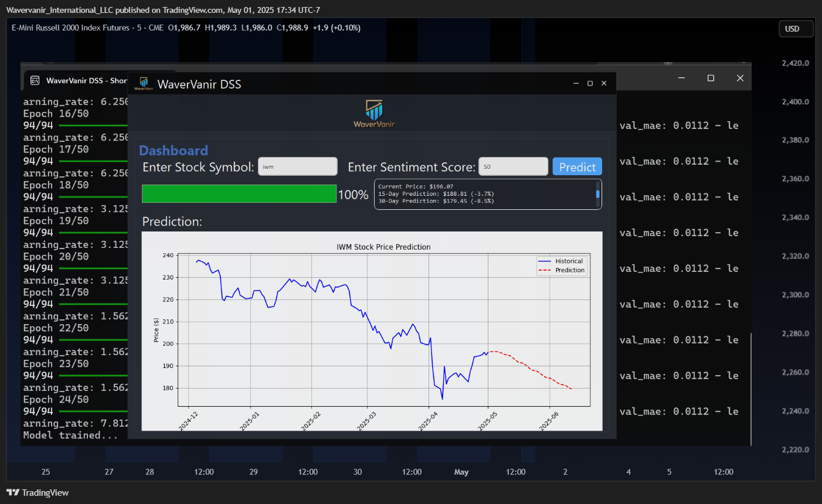
Task: Click the Prediction legend entry in chart
Action: [x=561, y=270]
